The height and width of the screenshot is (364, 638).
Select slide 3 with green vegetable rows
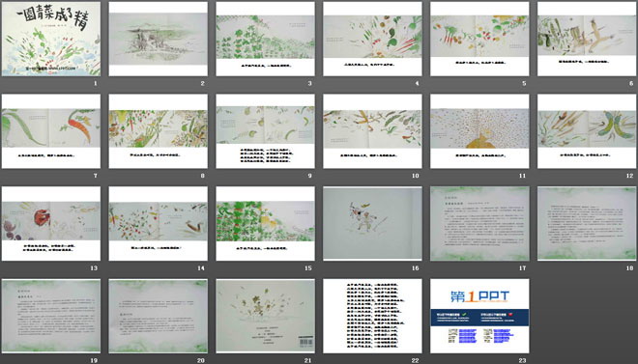pos(265,39)
